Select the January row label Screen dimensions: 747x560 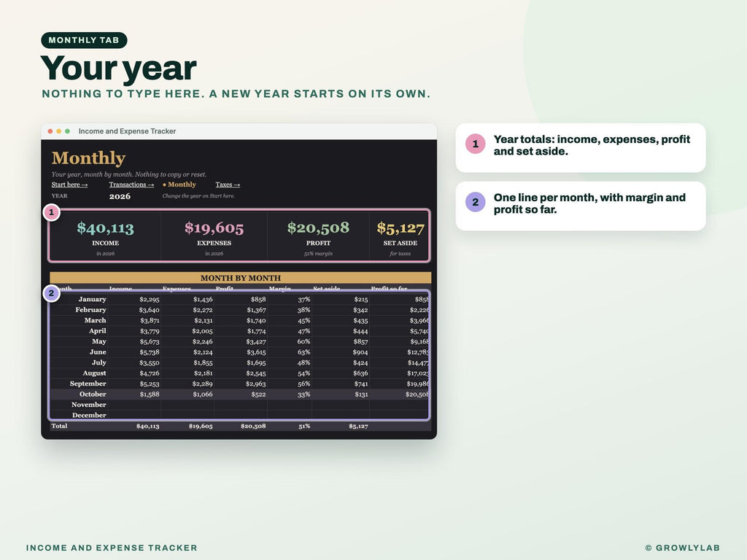(93, 299)
